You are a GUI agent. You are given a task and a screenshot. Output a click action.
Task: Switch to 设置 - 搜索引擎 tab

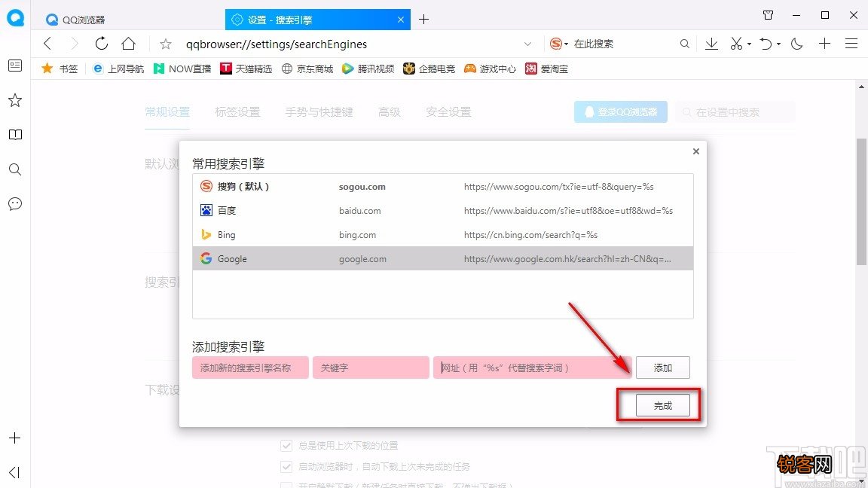click(318, 20)
